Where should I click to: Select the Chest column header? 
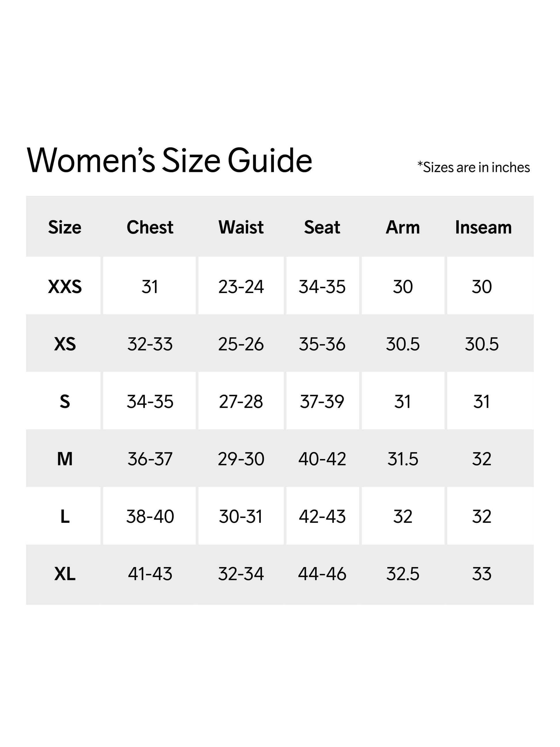(150, 227)
